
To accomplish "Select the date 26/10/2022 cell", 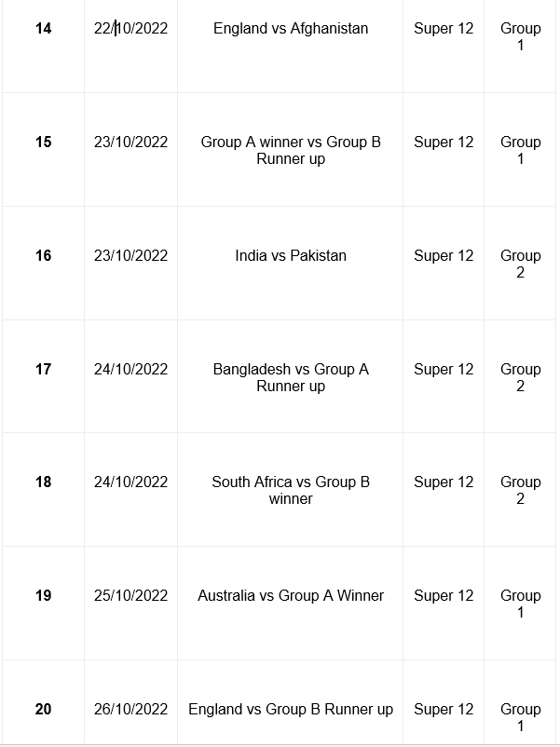I will pyautogui.click(x=130, y=701).
